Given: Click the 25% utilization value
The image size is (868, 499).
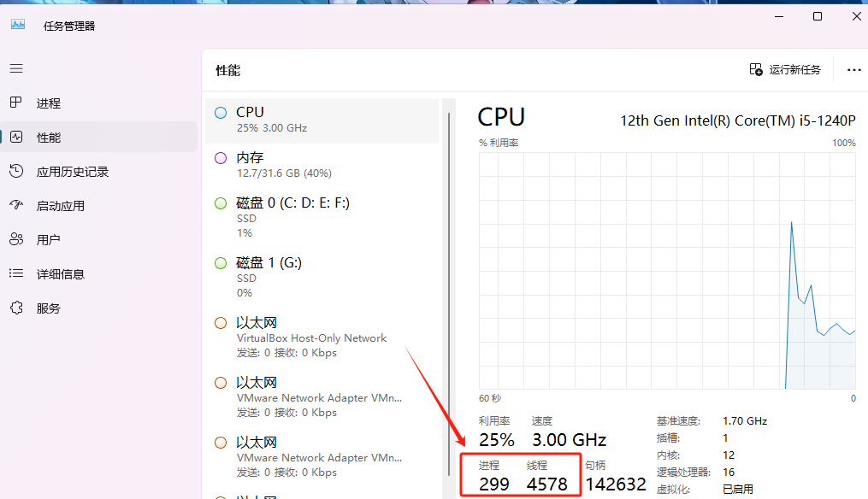Looking at the screenshot, I should coord(497,440).
